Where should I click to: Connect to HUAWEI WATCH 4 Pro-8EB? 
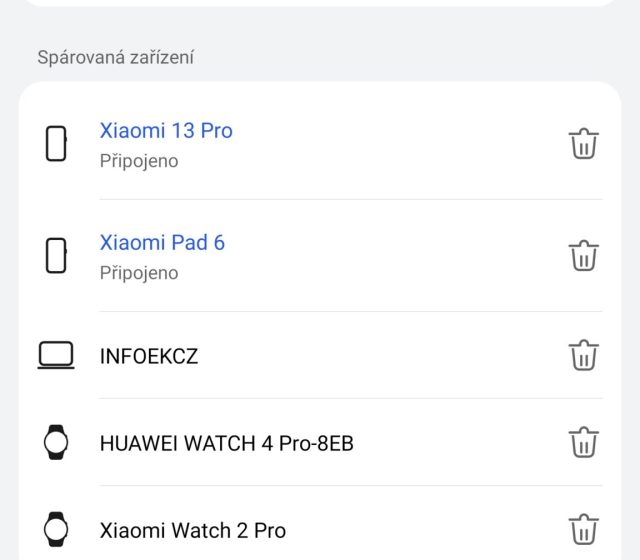point(226,443)
